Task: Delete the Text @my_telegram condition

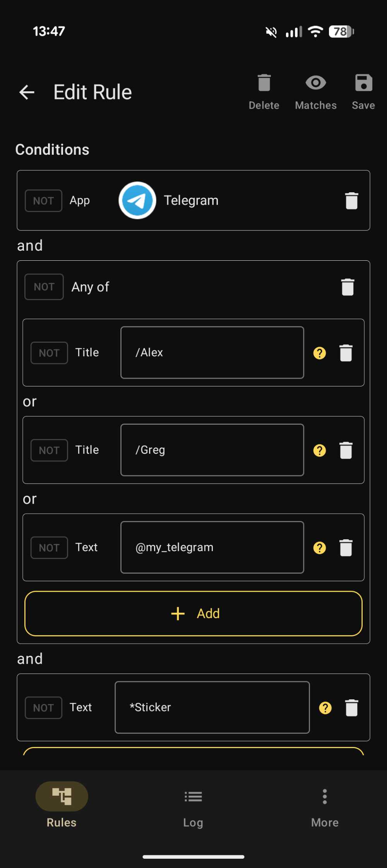Action: click(346, 547)
